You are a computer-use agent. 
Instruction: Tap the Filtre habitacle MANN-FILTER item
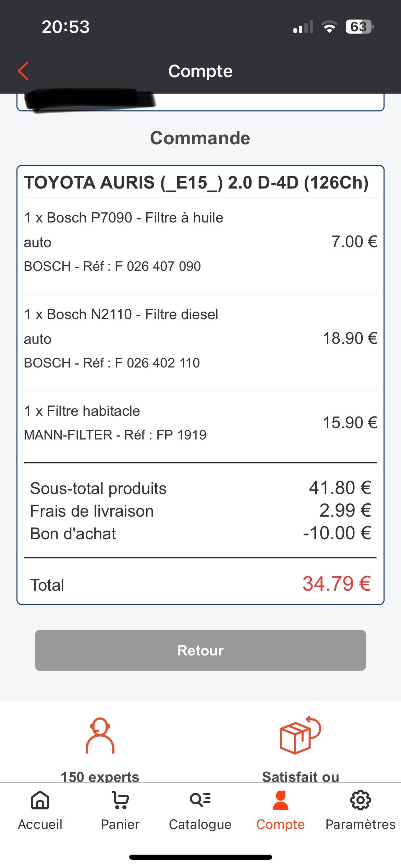(x=115, y=423)
